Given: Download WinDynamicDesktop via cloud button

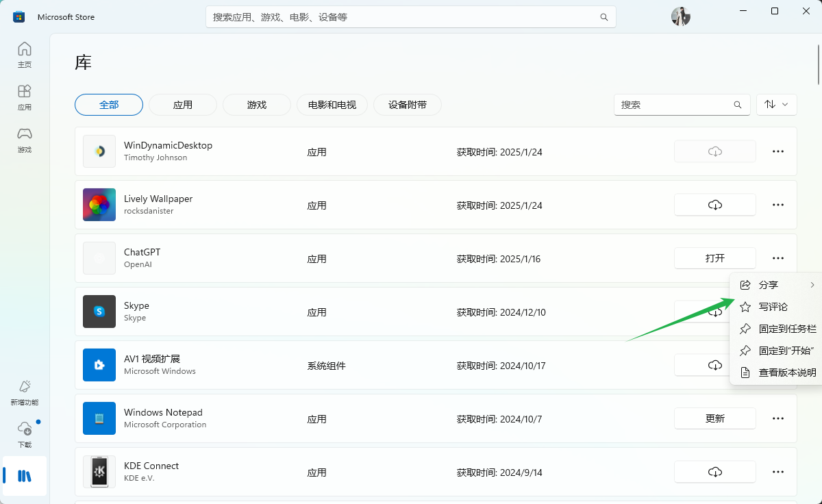Looking at the screenshot, I should [715, 151].
